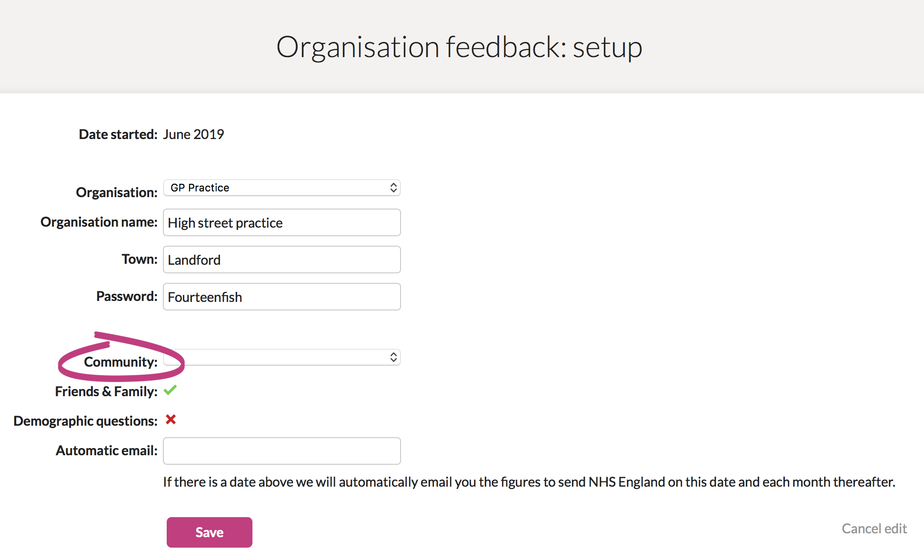Click the Community label
This screenshot has width=924, height=560.
(121, 362)
